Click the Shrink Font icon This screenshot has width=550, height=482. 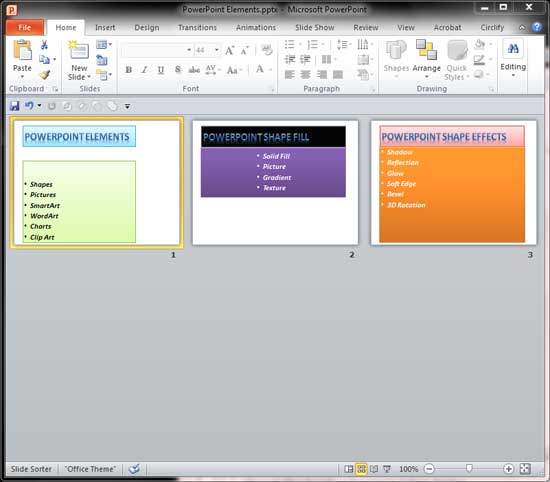coord(244,51)
